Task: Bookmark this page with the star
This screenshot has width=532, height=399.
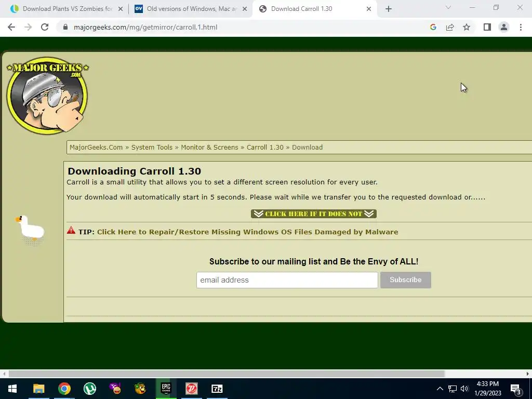Action: pyautogui.click(x=467, y=27)
